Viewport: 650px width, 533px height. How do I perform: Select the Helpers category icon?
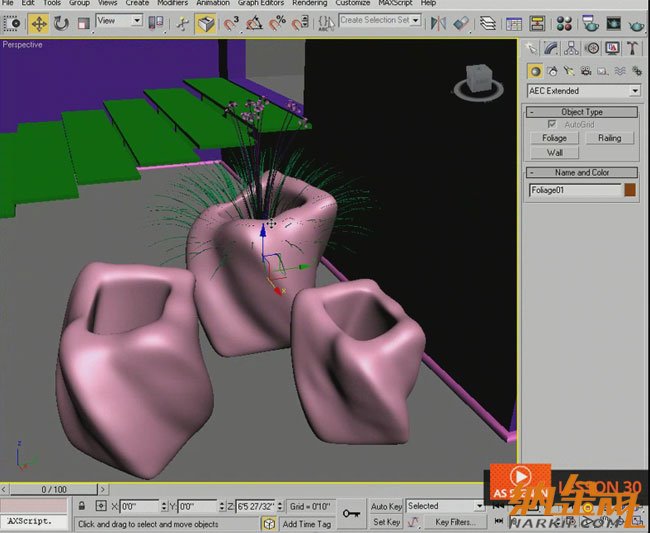click(603, 71)
